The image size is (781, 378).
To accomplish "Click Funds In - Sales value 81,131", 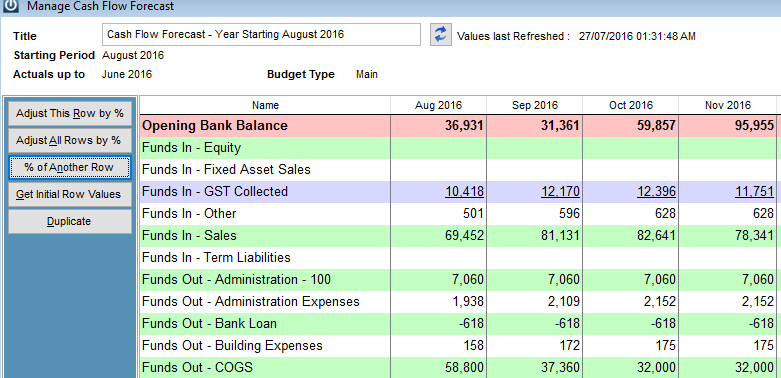I will click(x=561, y=236).
